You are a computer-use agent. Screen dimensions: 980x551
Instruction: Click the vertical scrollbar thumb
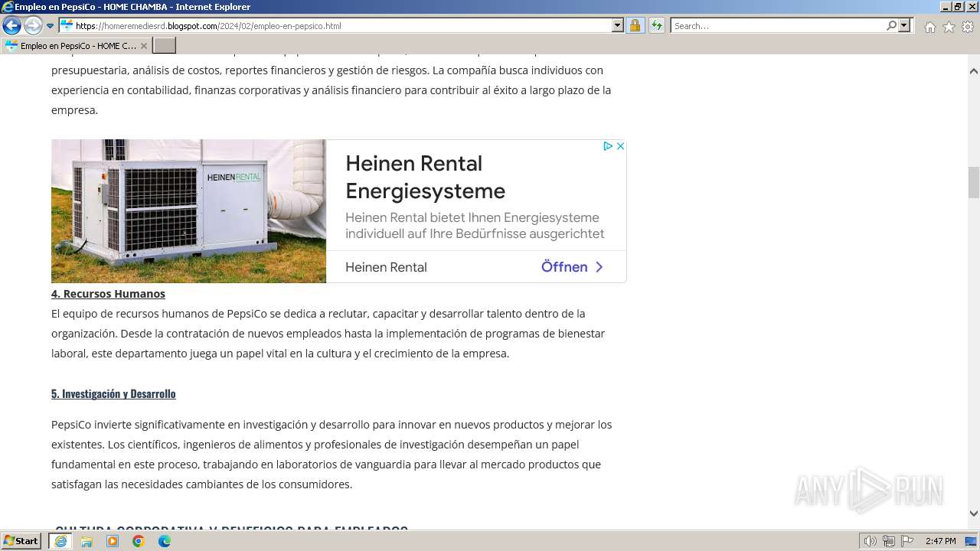(x=974, y=182)
